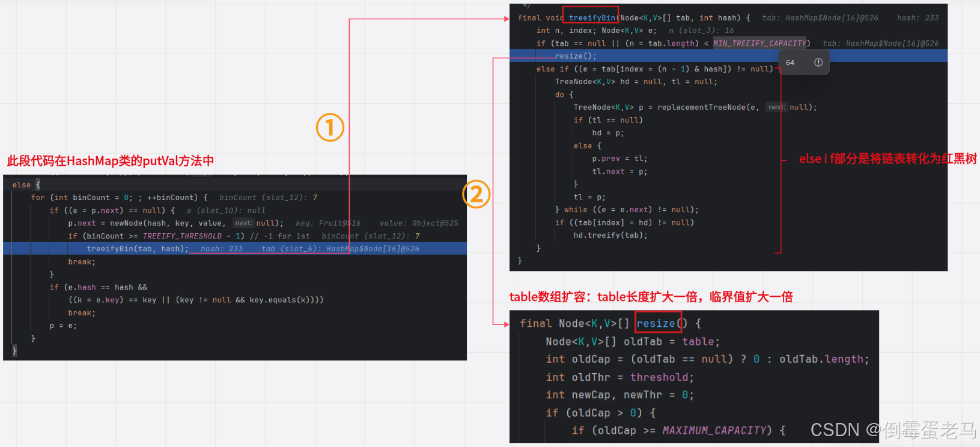Click the hd = p; statement
Image resolution: width=980 pixels, height=447 pixels.
(x=608, y=133)
